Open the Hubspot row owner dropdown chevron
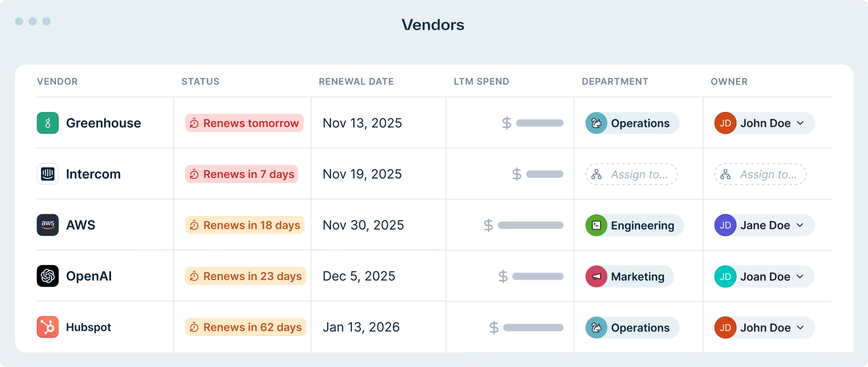 (800, 328)
